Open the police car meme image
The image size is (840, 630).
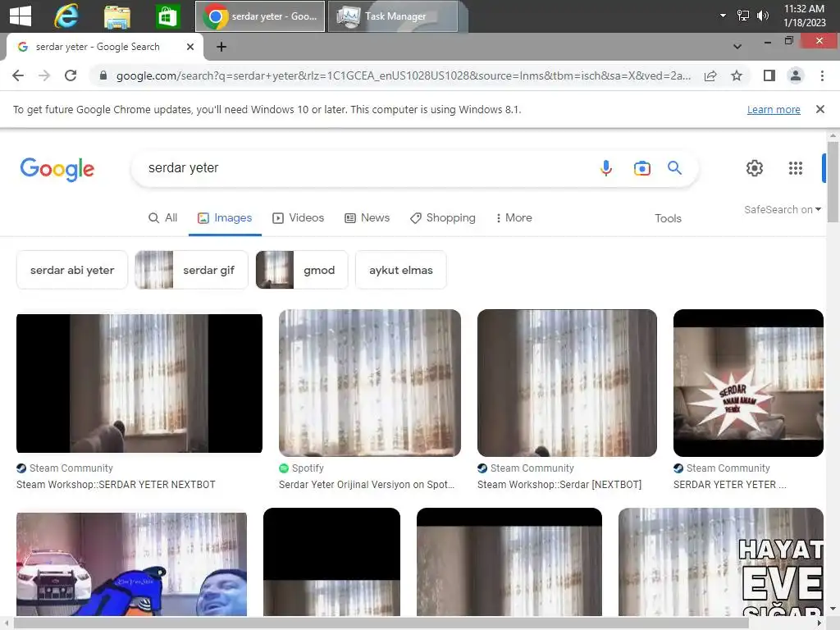(132, 564)
